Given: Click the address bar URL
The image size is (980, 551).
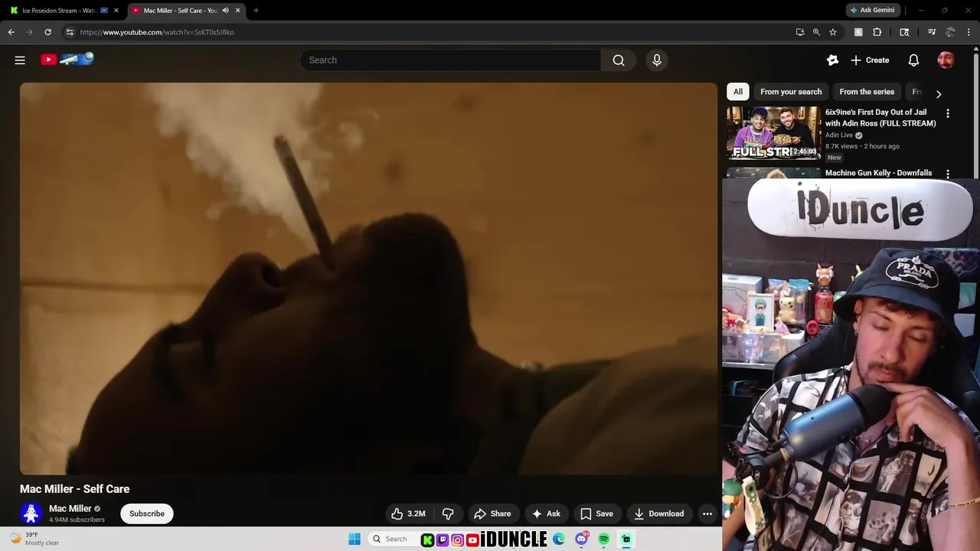Looking at the screenshot, I should [x=157, y=32].
